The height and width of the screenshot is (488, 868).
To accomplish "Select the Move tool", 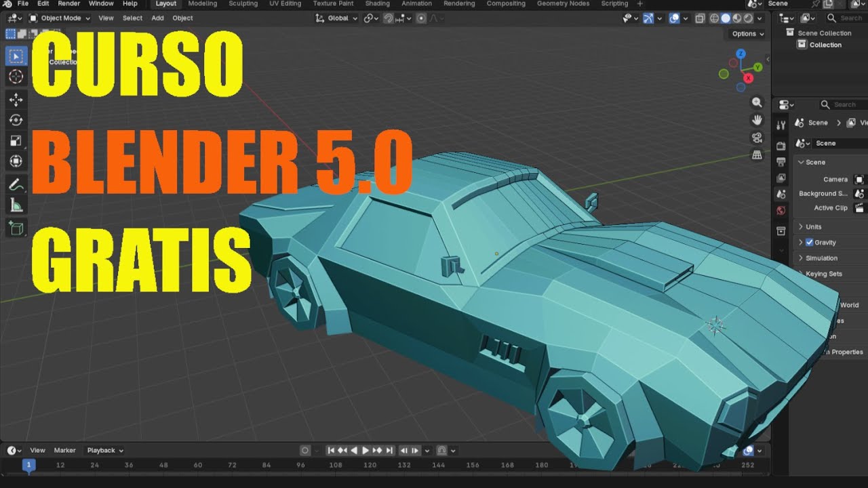I will 16,99.
